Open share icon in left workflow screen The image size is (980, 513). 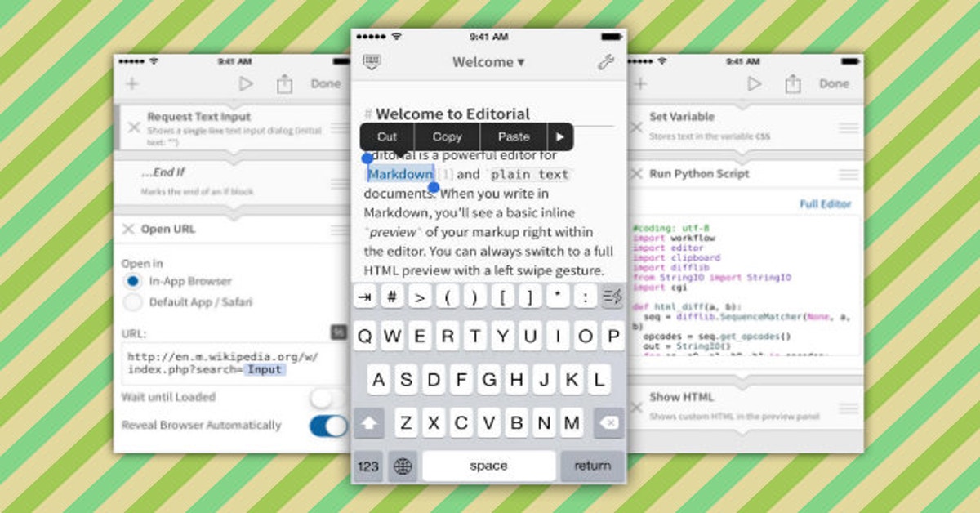pos(284,83)
